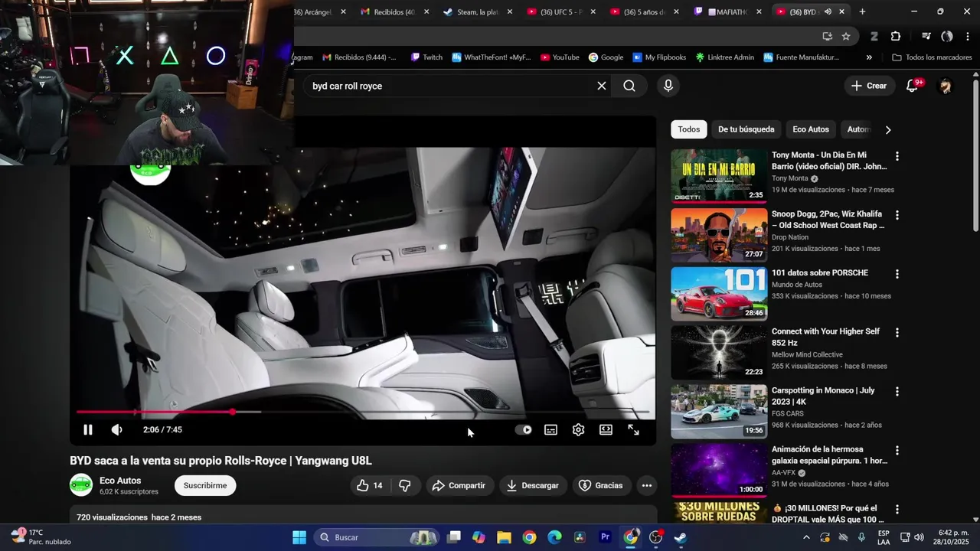
Task: Toggle the autoplay switch in player
Action: click(x=524, y=430)
